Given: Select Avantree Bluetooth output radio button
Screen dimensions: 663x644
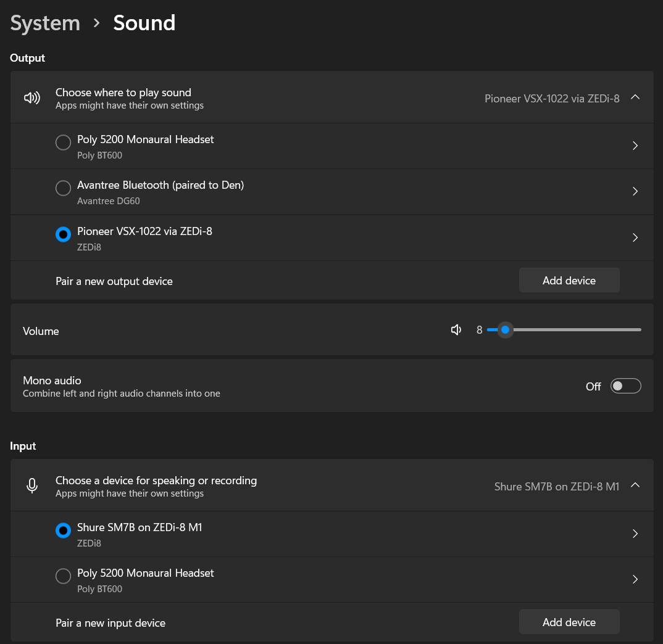Looking at the screenshot, I should [x=63, y=188].
